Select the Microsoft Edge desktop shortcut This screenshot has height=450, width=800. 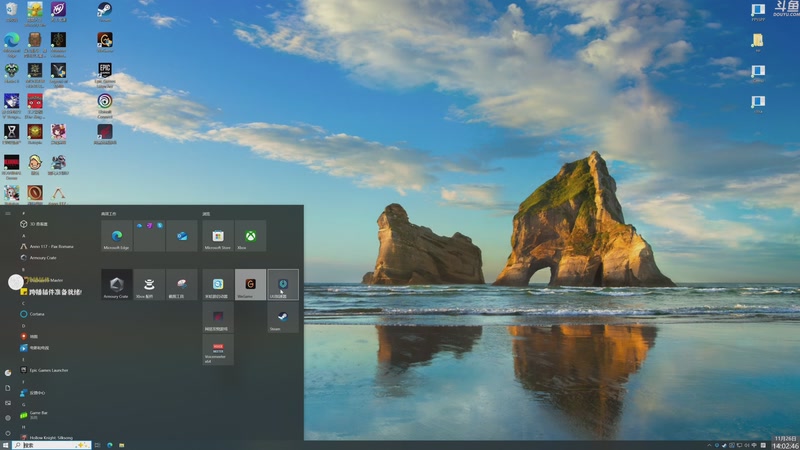click(11, 43)
